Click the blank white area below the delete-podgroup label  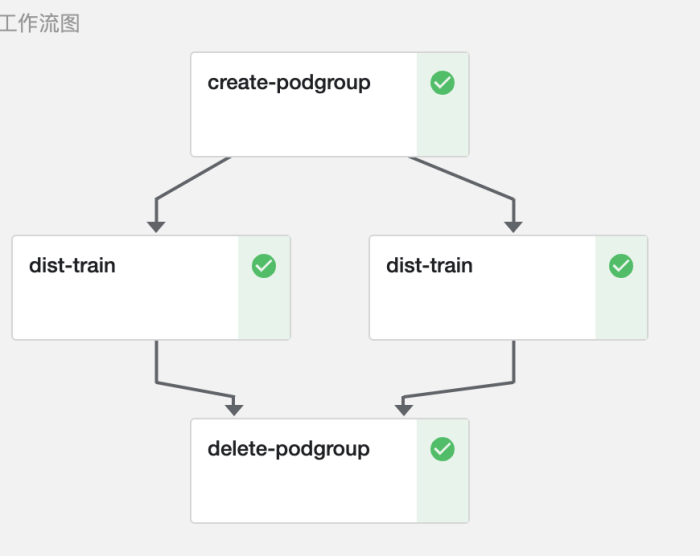300,492
